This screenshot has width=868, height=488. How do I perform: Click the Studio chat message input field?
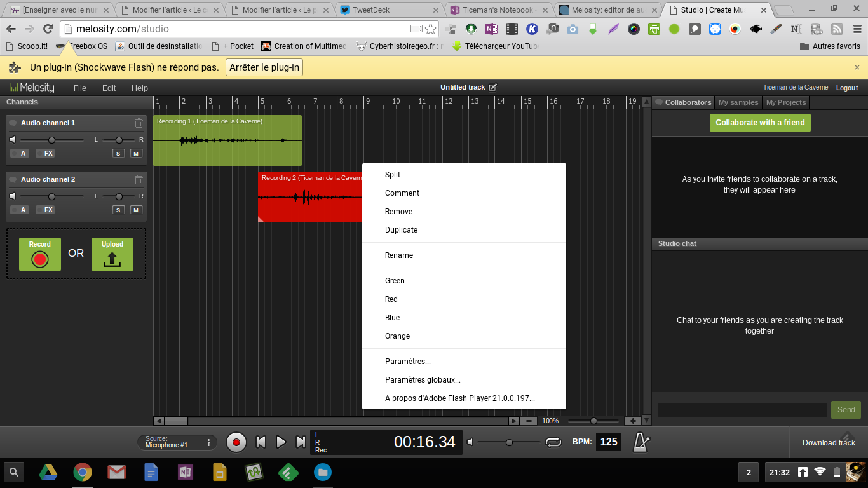[742, 410]
